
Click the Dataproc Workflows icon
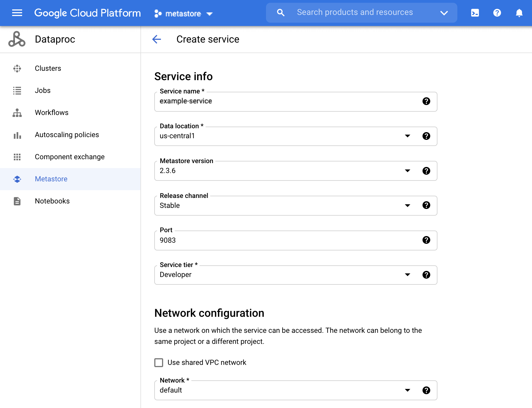pyautogui.click(x=17, y=112)
